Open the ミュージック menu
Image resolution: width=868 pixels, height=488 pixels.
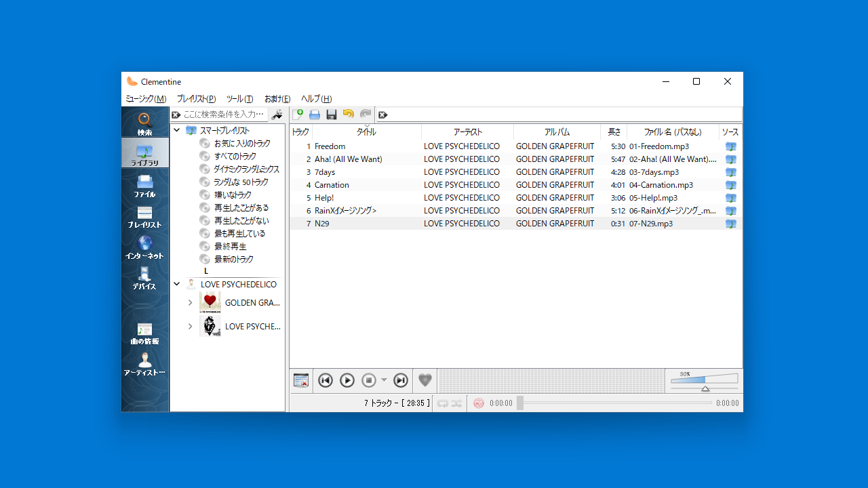pyautogui.click(x=146, y=99)
